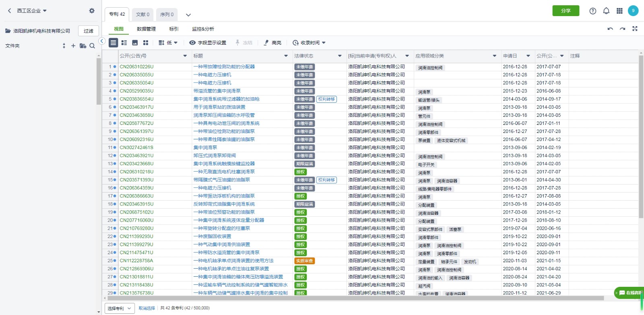
Task: Switch to the 文献 0 tab
Action: pyautogui.click(x=142, y=15)
